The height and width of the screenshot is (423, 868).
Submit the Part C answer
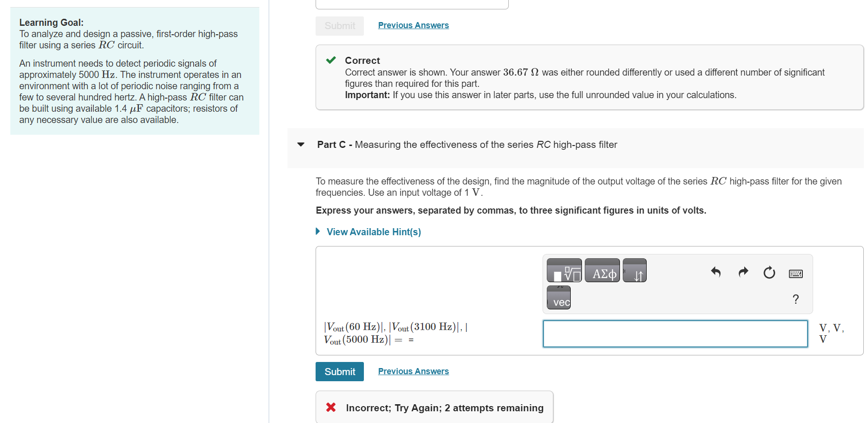pyautogui.click(x=339, y=371)
